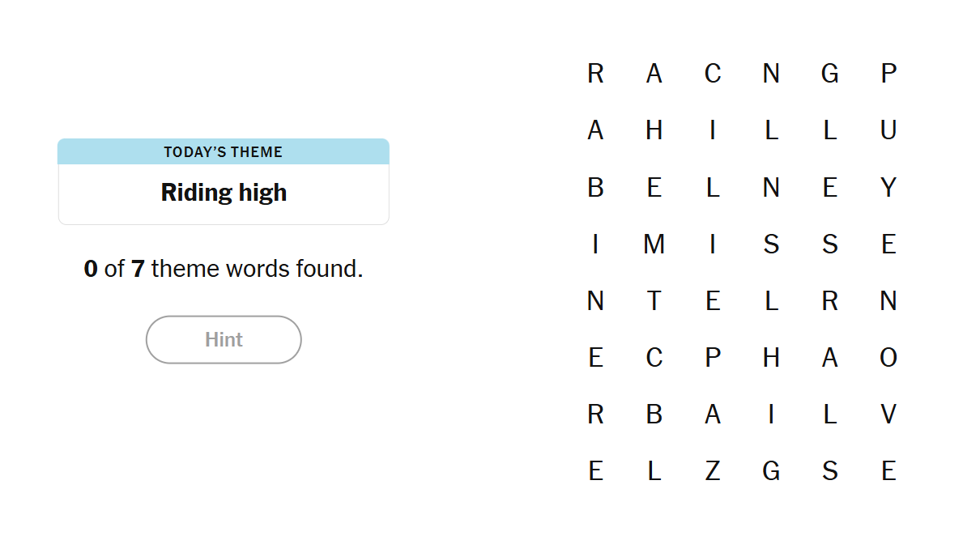Select the letter O in the grid
Viewport: 980px width, 540px height.
888,357
